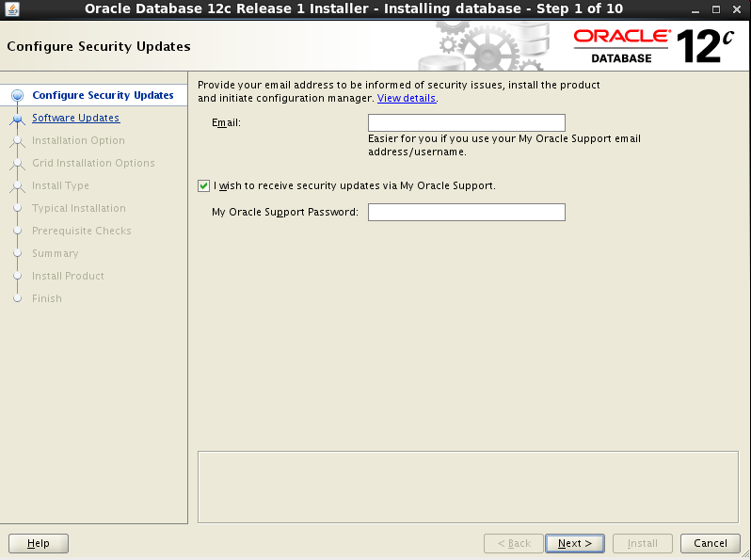Click the Installation Option step
Screen dimensions: 751x560
(78, 140)
